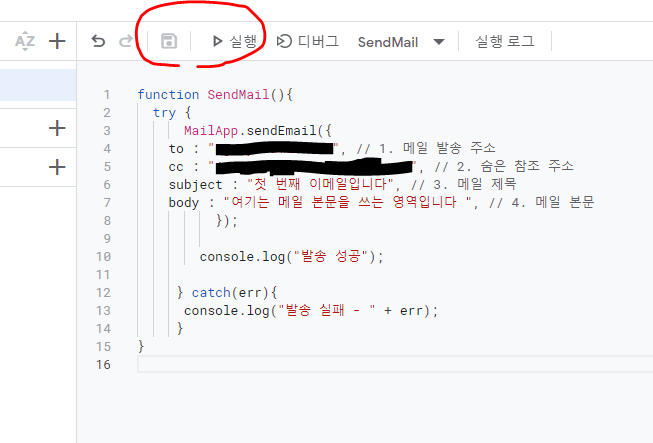The height and width of the screenshot is (443, 653).
Task: Click line number 1 in gutter
Action: (x=107, y=95)
